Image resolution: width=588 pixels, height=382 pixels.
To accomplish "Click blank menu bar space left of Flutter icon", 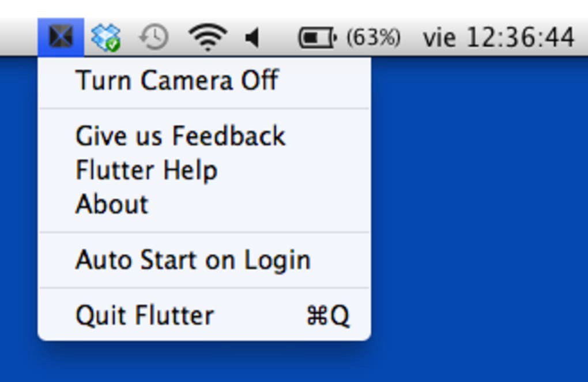I will click(18, 37).
